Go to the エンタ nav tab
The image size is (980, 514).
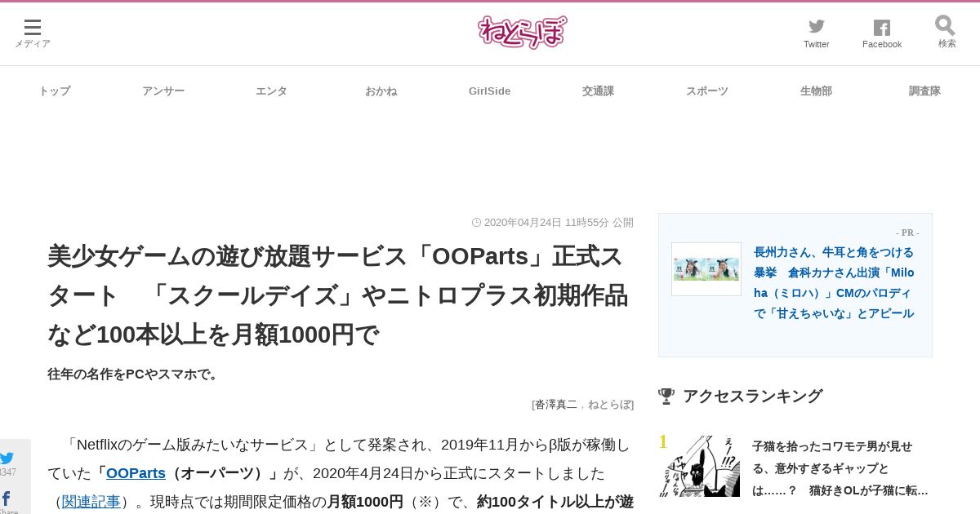(x=271, y=91)
